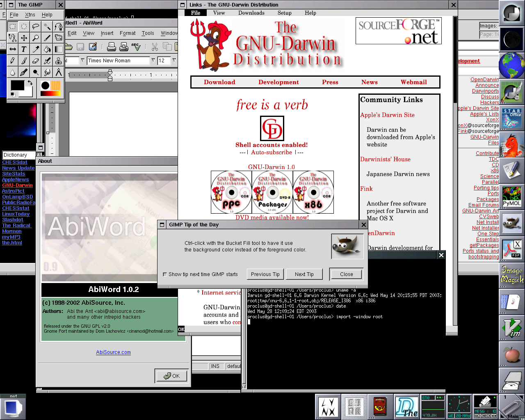Open the Xtns menu in GIMP
The width and height of the screenshot is (525, 420).
click(x=30, y=14)
